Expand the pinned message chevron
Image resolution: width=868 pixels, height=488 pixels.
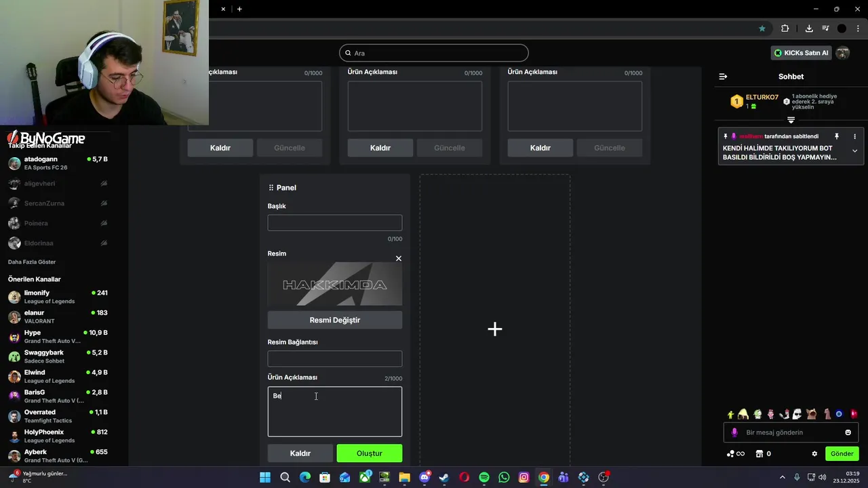point(854,151)
